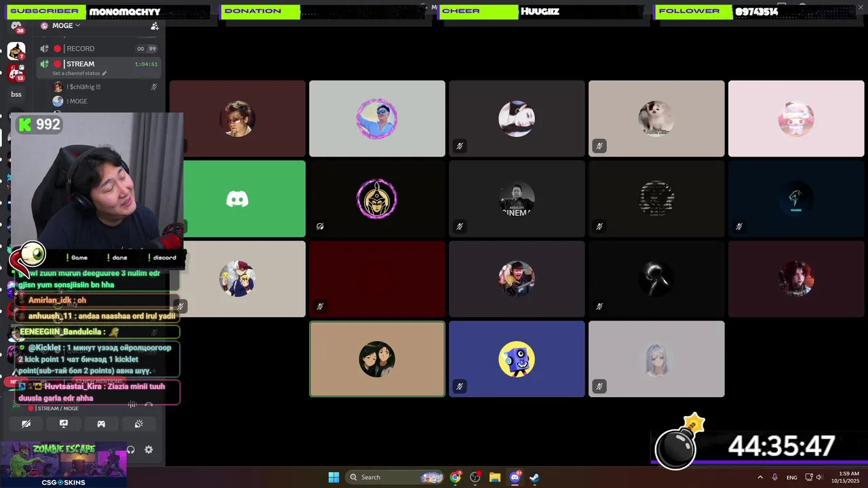This screenshot has height=488, width=868.
Task: Click the discord label on stream overlay
Action: pos(164,258)
